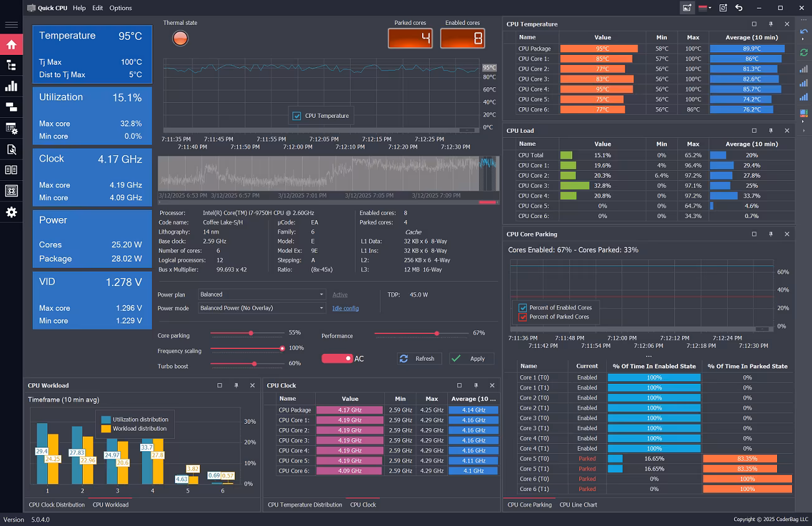Open the bar chart view in the sidebar
This screenshot has width=812, height=526.
(11, 86)
